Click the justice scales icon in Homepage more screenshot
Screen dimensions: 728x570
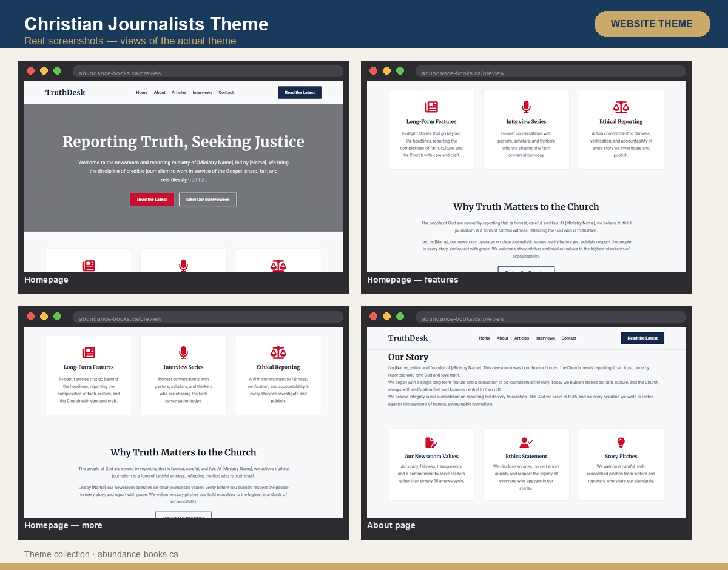(278, 353)
